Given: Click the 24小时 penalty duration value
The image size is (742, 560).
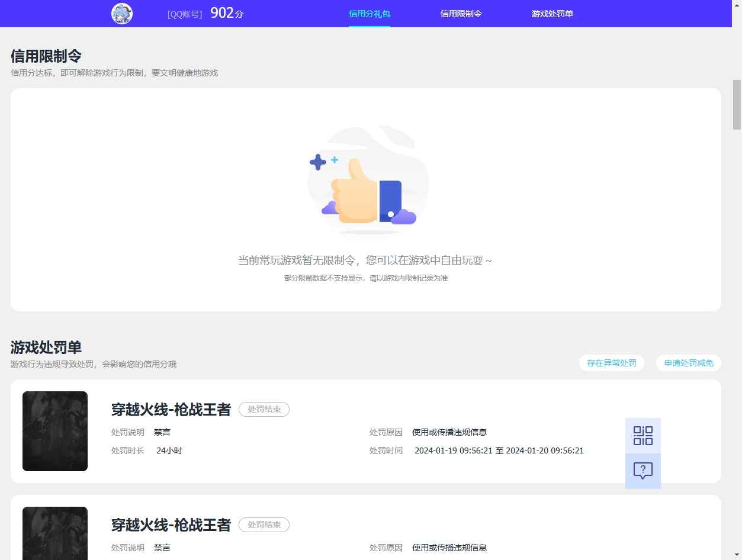Looking at the screenshot, I should 169,450.
